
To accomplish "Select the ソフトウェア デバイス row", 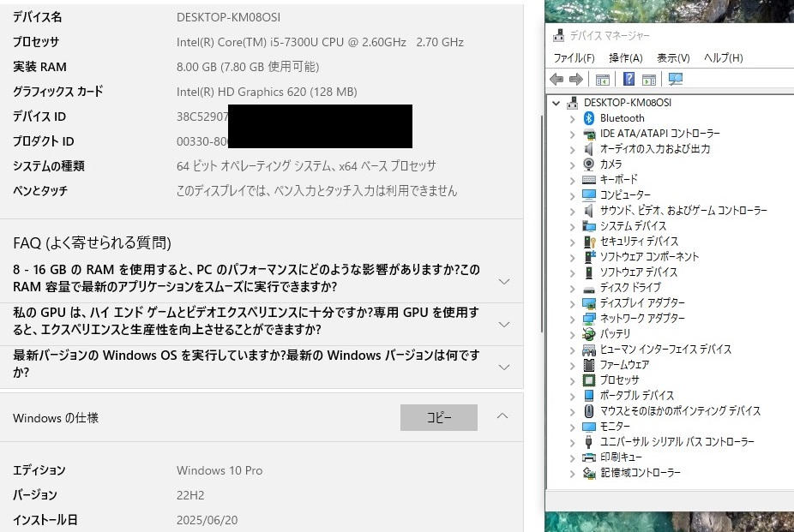I will click(x=639, y=272).
